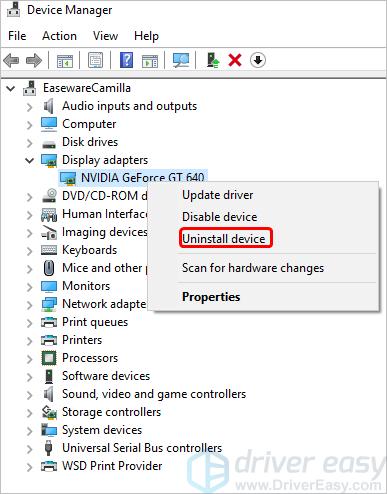This screenshot has height=494, width=387.
Task: Click the Scan for hardware changes monitor icon
Action: [181, 60]
